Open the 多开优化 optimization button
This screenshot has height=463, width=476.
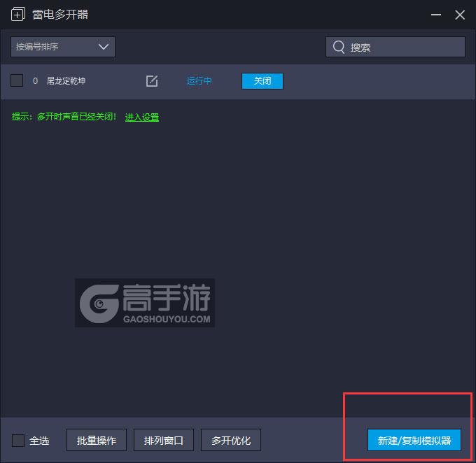tap(231, 440)
